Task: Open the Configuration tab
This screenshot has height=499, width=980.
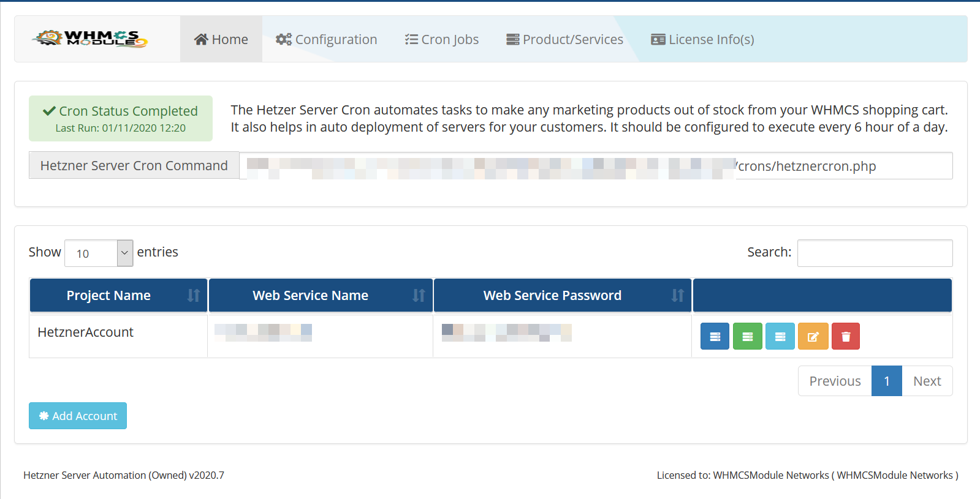Action: click(x=327, y=39)
